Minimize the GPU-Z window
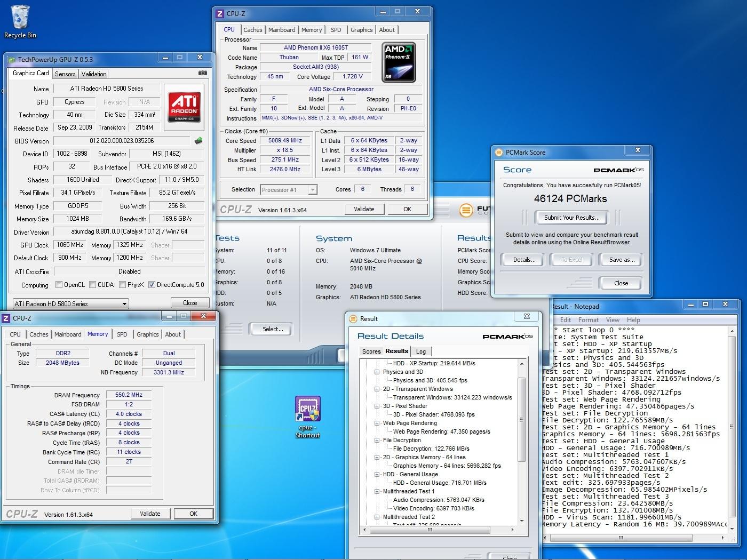The width and height of the screenshot is (747, 560). [165, 58]
